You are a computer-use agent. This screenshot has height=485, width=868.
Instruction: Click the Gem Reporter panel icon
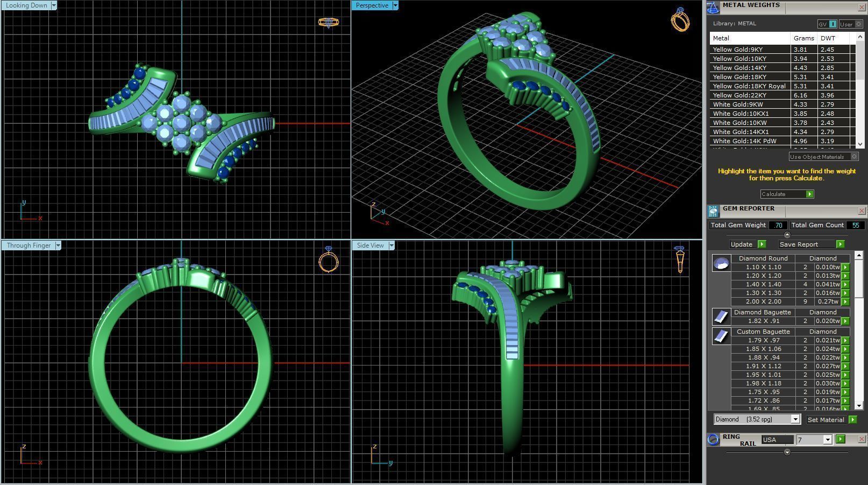coord(713,211)
